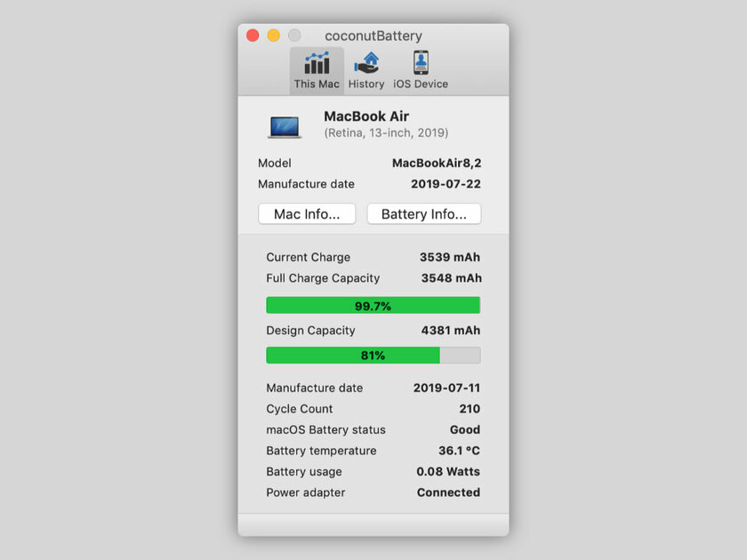Click the Cycle Count label

coord(300,409)
